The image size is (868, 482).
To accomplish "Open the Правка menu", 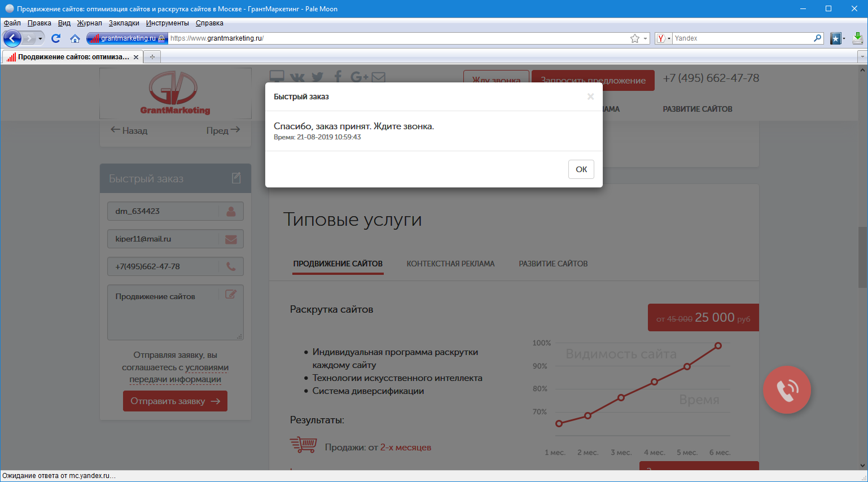I will pyautogui.click(x=40, y=23).
